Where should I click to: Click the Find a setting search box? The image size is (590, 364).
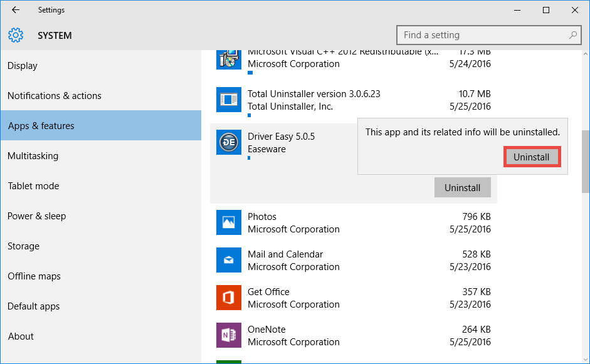coord(489,35)
